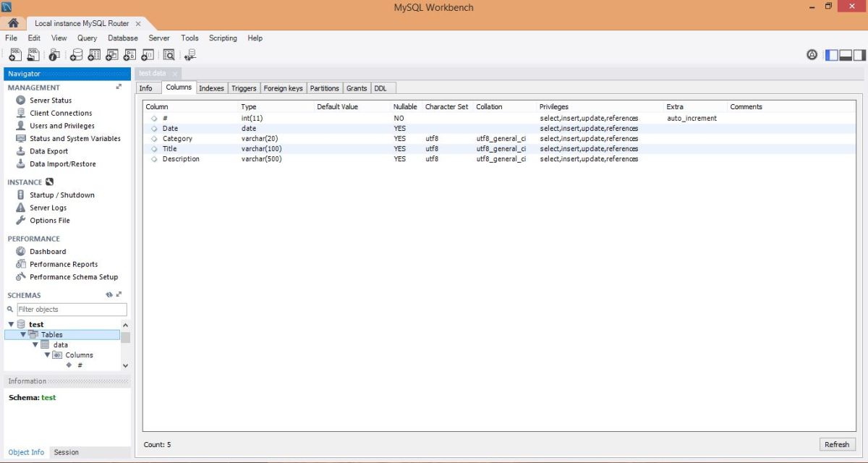The image size is (868, 463).
Task: Close Local instance MySQL Router tab
Action: click(x=138, y=23)
